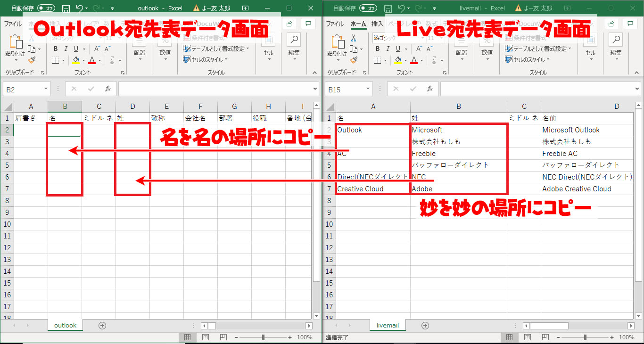Click zoom out minus in outlook window

236,337
